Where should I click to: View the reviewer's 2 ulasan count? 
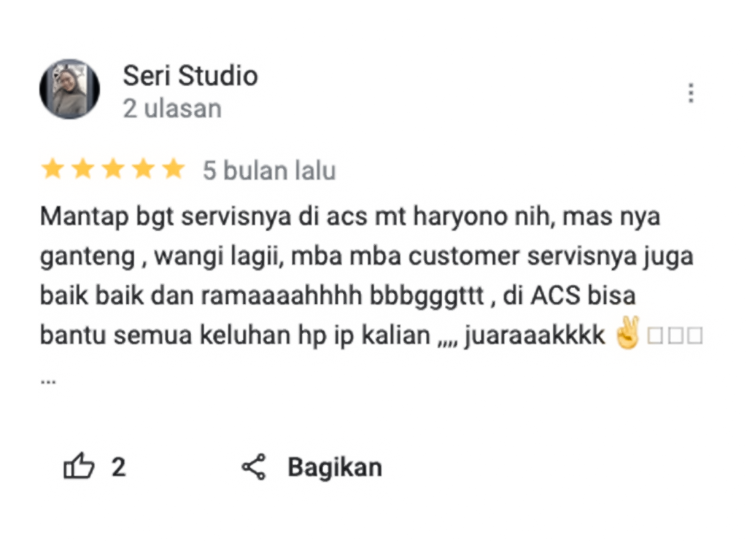click(172, 109)
